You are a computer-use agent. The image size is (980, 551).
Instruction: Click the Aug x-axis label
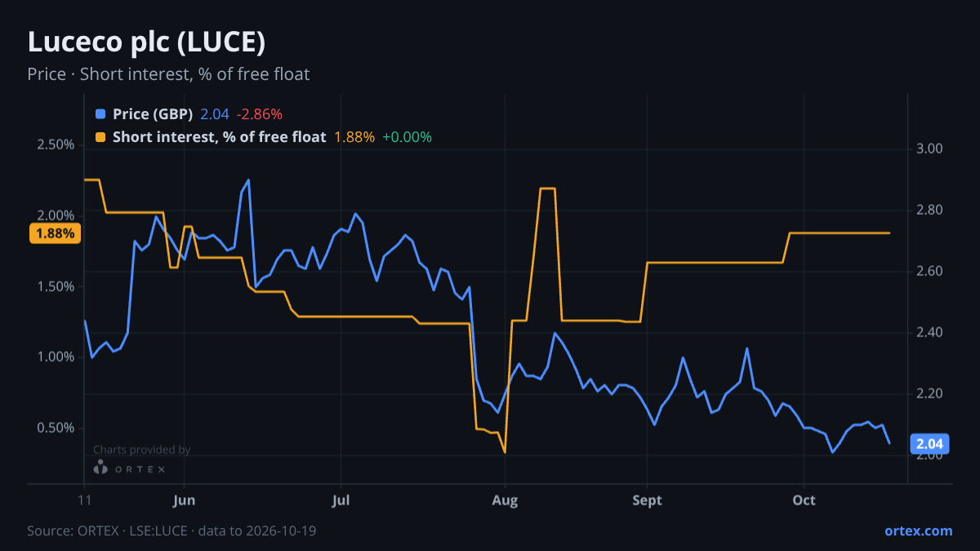(505, 500)
